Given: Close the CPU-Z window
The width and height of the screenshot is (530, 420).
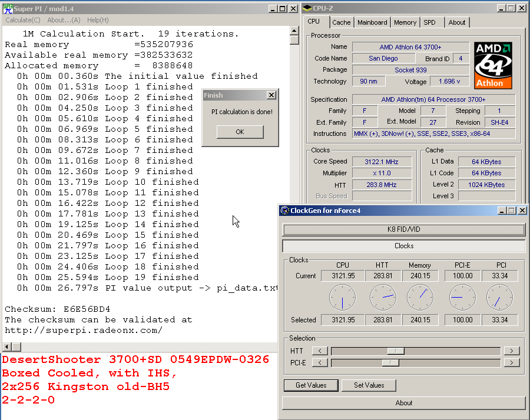Looking at the screenshot, I should coord(522,8).
